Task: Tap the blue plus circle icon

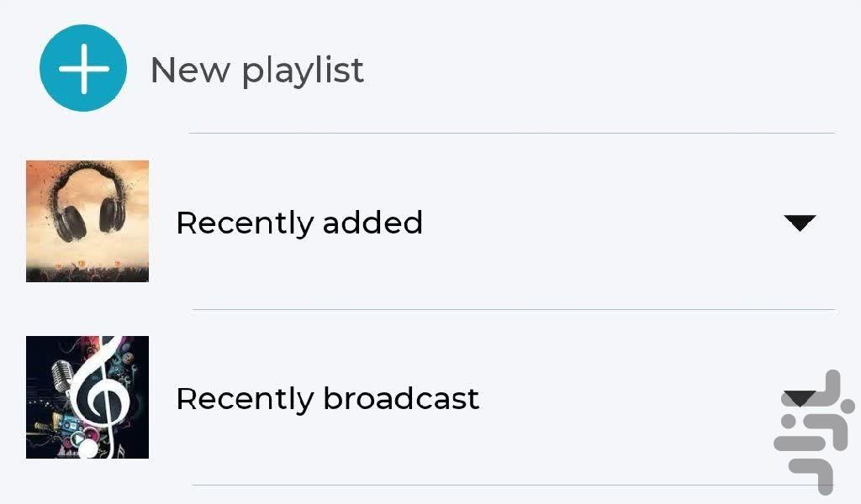Action: point(83,68)
